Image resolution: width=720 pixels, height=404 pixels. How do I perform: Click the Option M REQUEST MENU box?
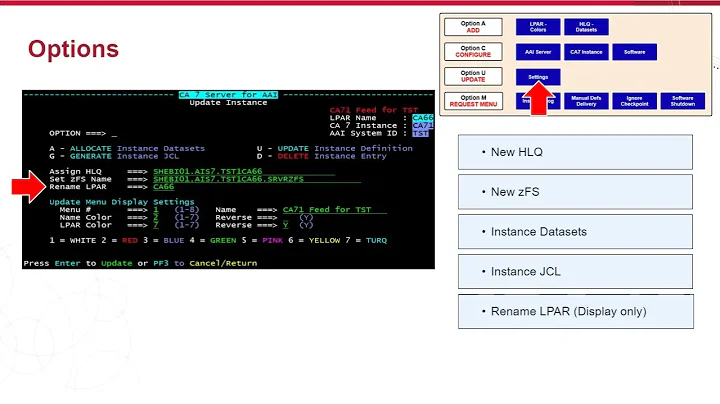click(473, 101)
